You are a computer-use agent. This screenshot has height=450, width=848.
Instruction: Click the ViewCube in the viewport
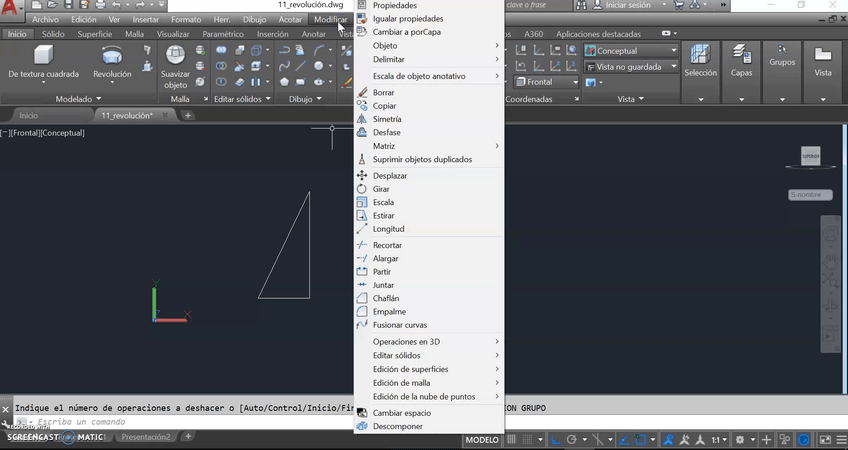809,156
